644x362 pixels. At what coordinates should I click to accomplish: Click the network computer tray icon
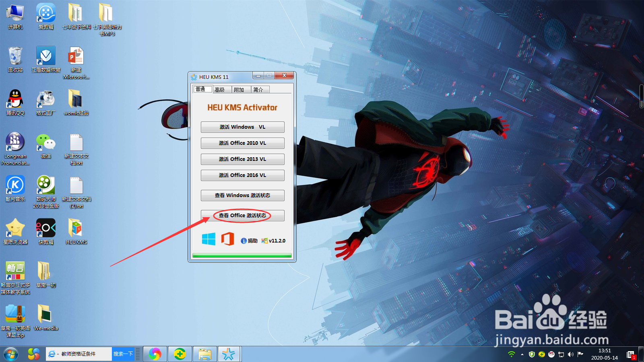tap(561, 354)
